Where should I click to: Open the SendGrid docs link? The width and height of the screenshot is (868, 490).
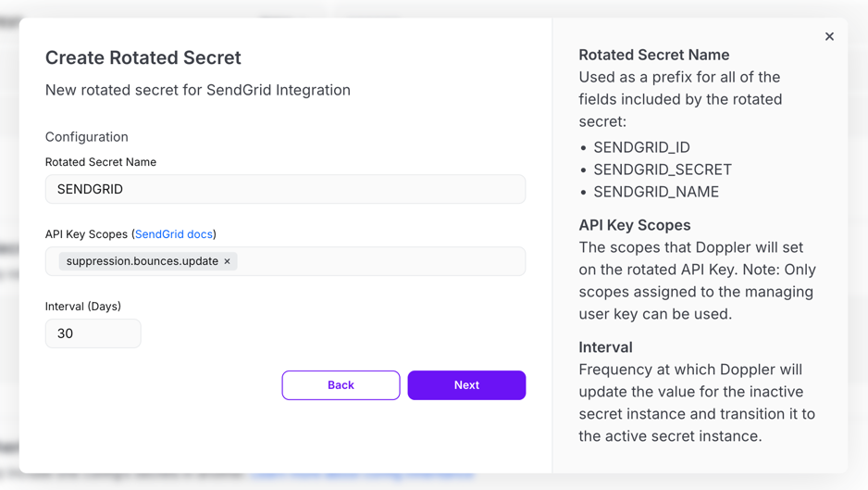coord(174,234)
